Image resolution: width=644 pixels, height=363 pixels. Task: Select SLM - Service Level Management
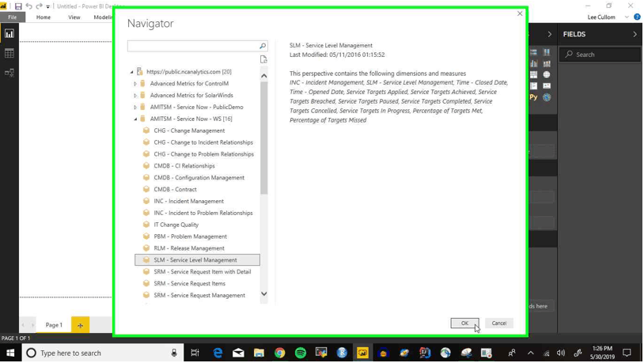click(x=197, y=260)
